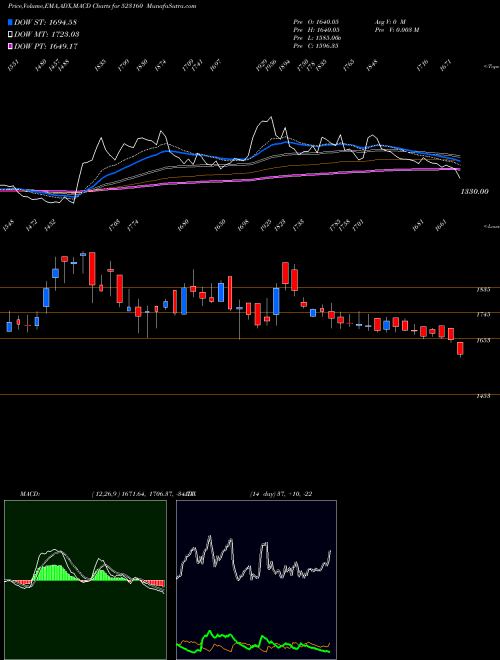Viewport: 500px width, 660px height.
Task: Click the 1330.00 price label on EMA chart
Action: pyautogui.click(x=474, y=192)
